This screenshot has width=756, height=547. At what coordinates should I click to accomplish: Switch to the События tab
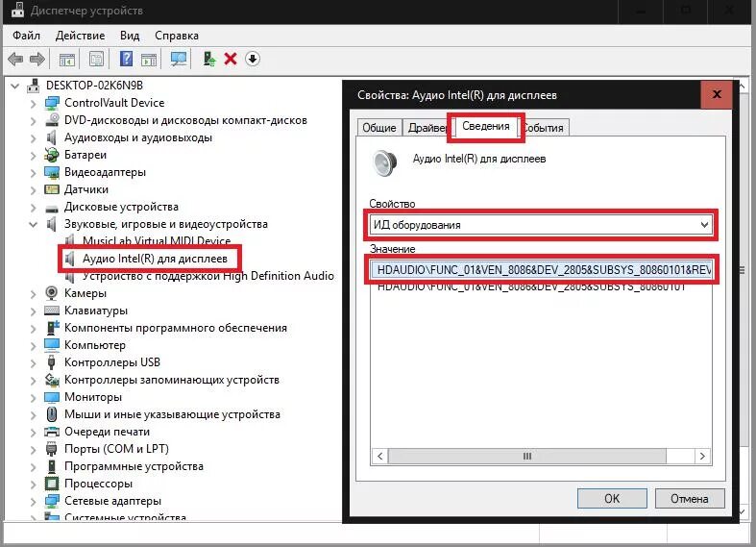click(544, 128)
